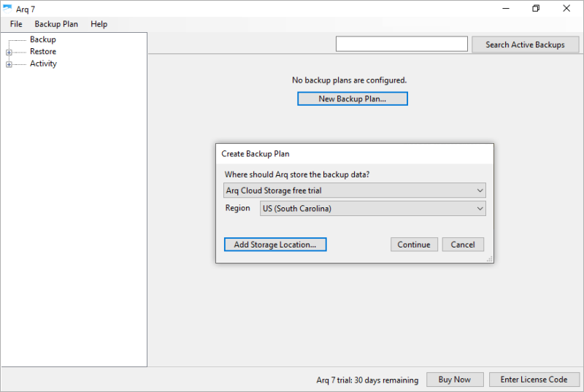Click 'No backup plans are configured.' text
The width and height of the screenshot is (584, 392).
coord(350,80)
